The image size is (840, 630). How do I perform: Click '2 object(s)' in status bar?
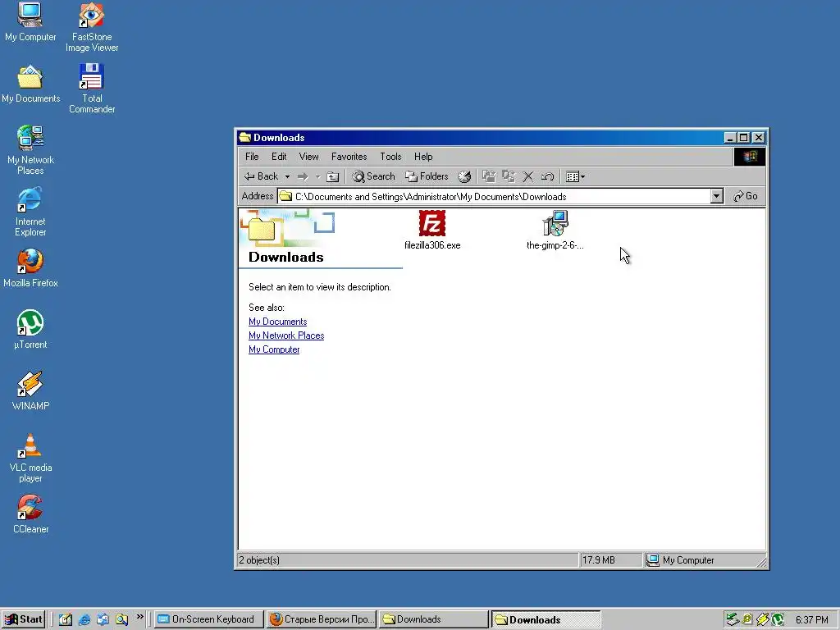click(259, 559)
